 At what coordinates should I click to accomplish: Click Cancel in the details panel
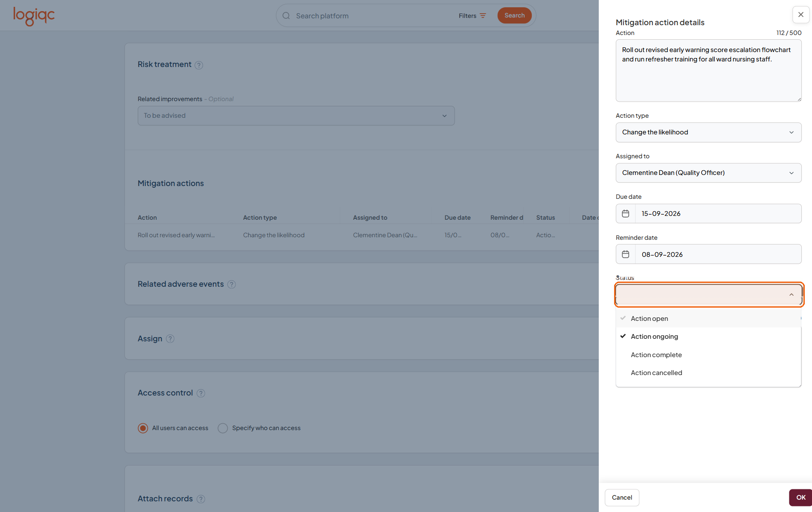[622, 497]
